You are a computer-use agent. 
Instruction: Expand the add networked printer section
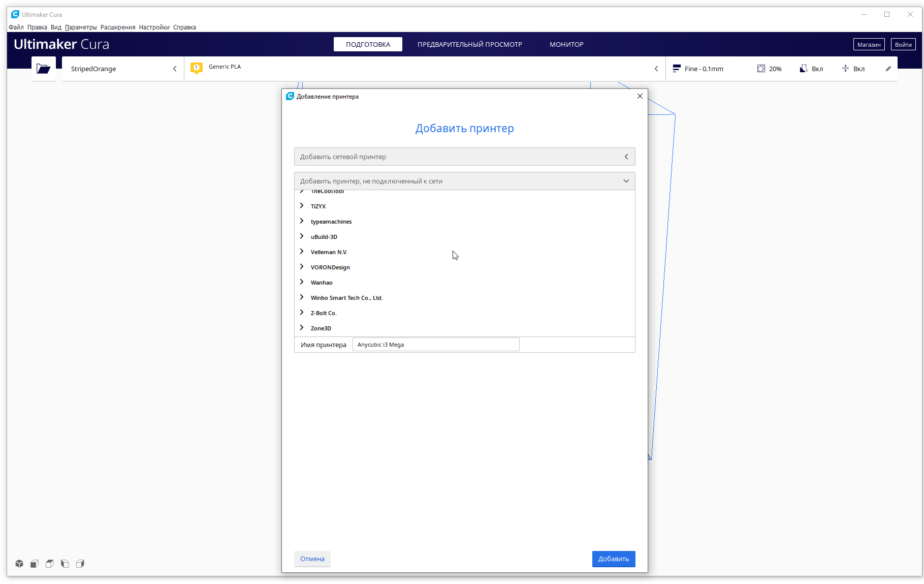[x=465, y=157]
